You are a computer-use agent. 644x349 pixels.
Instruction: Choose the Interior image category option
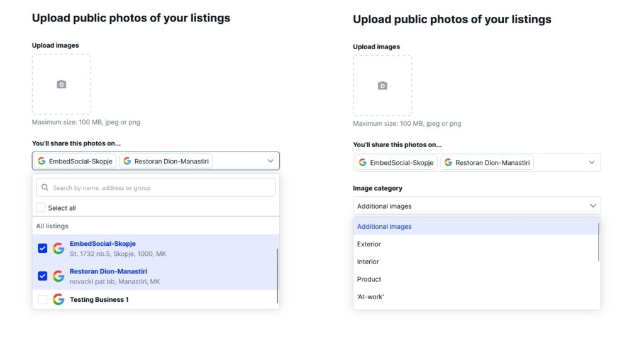(x=368, y=262)
